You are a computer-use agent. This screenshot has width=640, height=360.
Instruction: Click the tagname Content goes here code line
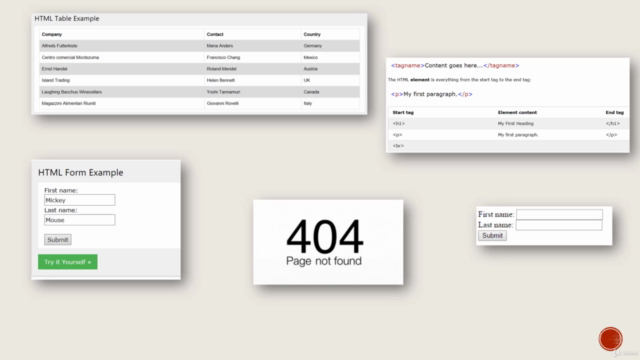[x=455, y=65]
